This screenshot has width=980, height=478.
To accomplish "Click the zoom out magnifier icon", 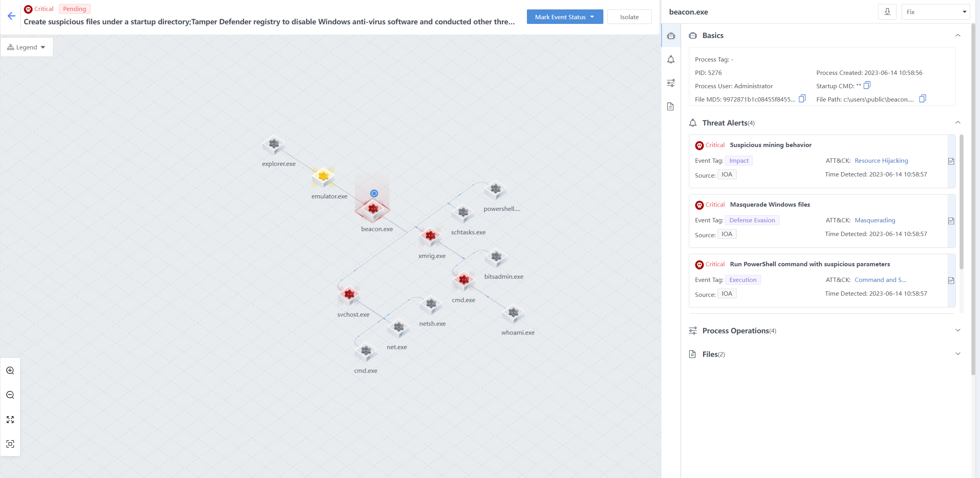I will coord(10,395).
